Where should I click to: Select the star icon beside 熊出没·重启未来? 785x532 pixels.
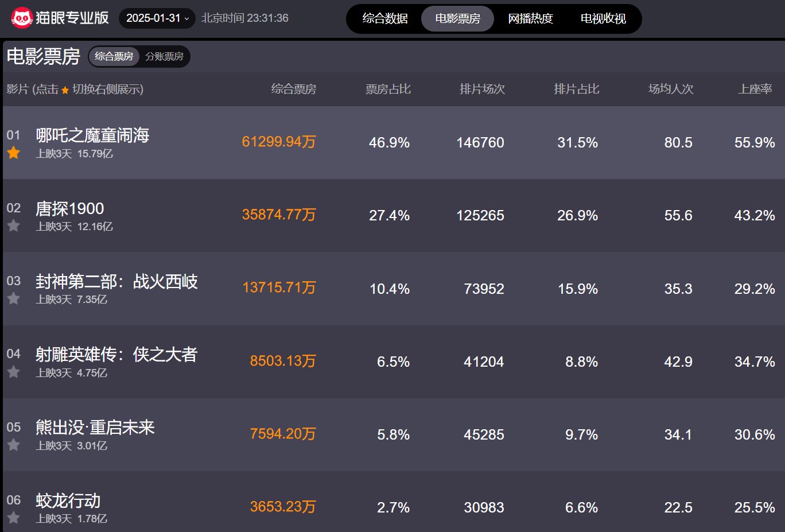pos(14,445)
